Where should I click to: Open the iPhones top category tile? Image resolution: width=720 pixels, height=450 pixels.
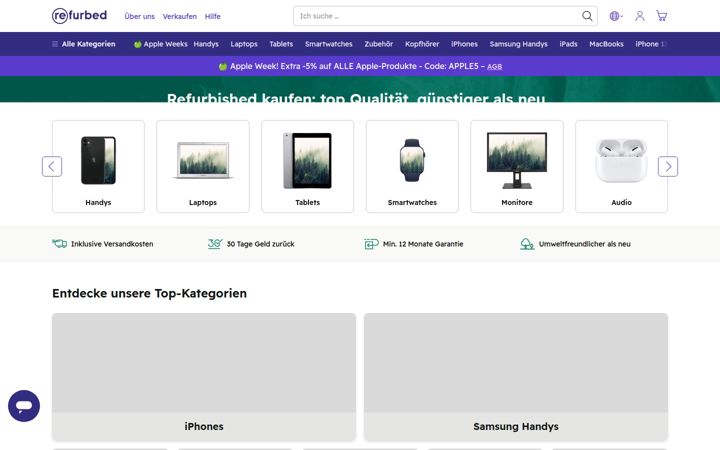click(x=204, y=377)
